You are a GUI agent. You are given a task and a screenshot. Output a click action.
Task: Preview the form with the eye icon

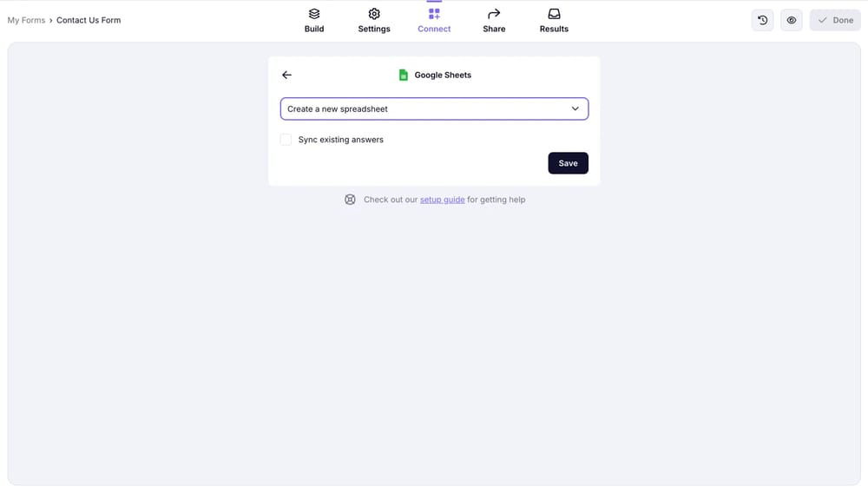(792, 20)
